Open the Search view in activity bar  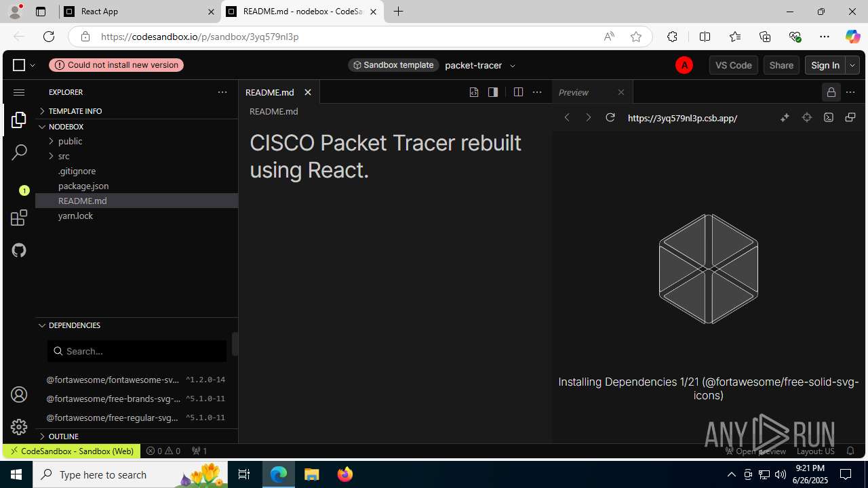coord(19,152)
